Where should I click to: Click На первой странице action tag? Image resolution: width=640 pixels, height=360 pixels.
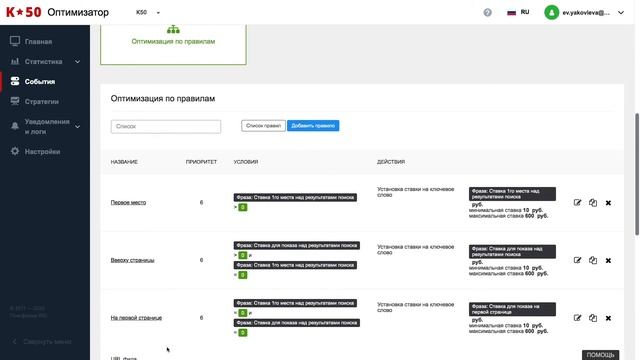[x=512, y=309]
